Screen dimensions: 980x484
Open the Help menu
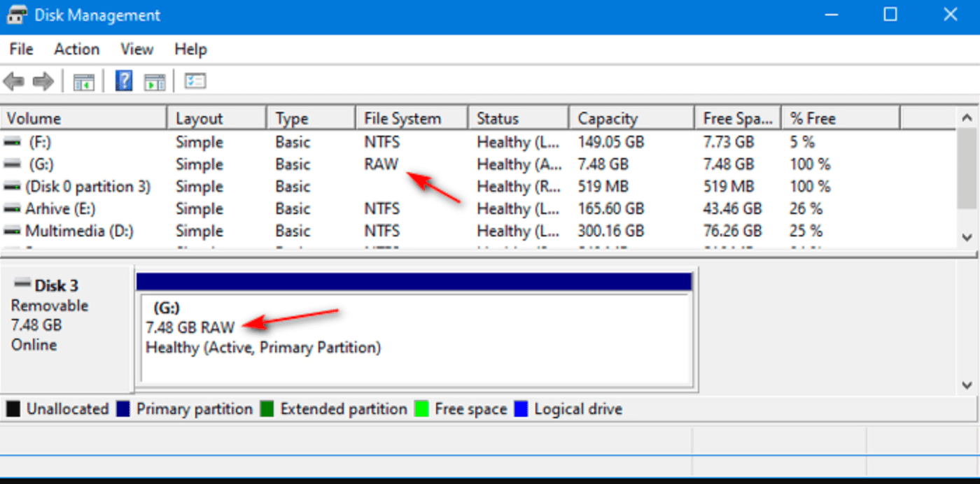(190, 49)
